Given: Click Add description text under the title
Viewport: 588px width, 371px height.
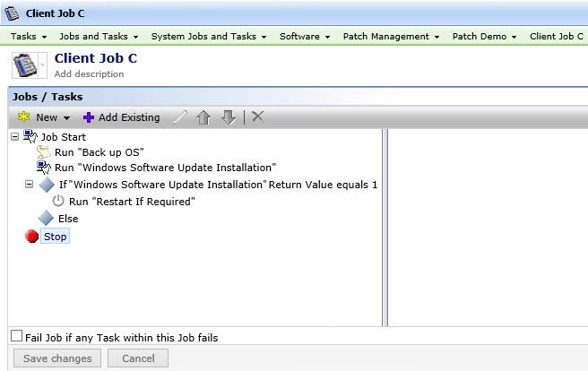Looking at the screenshot, I should coord(90,74).
